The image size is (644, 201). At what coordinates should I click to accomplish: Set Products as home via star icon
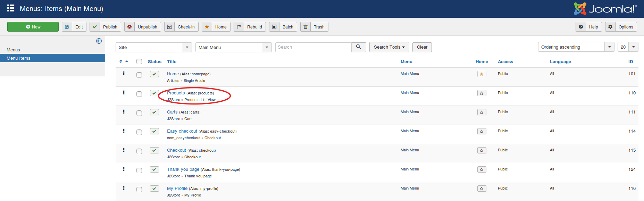point(482,93)
